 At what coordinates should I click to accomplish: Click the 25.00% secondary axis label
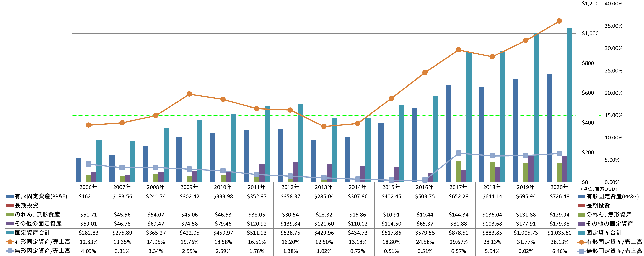point(613,71)
